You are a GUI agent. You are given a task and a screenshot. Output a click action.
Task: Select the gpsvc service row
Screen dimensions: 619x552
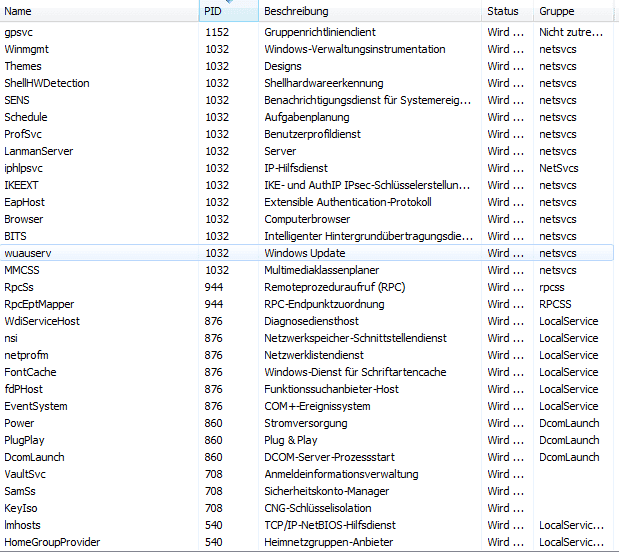click(307, 32)
